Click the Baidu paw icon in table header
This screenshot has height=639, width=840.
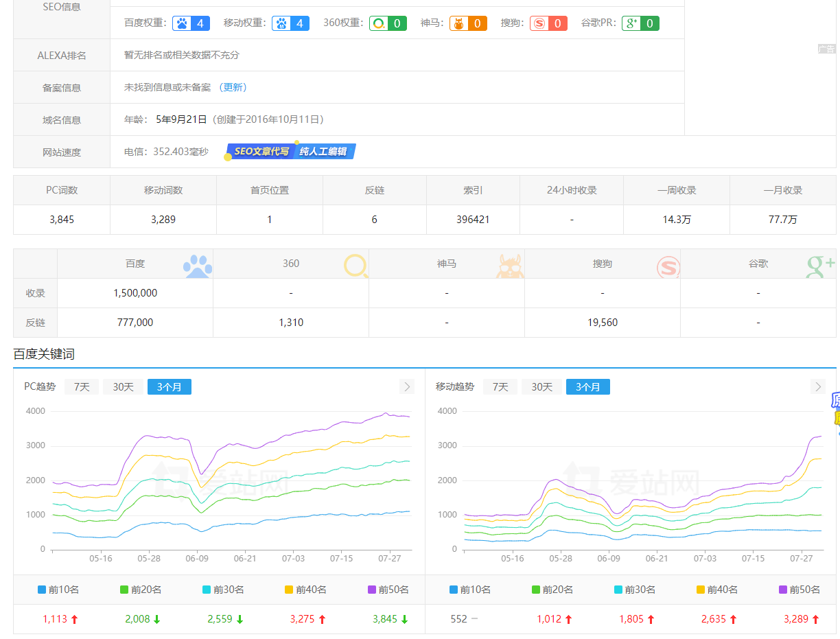198,265
